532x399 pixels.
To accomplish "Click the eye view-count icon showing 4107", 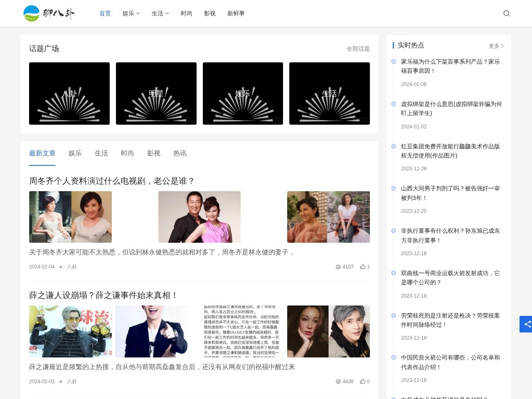I will pos(338,267).
